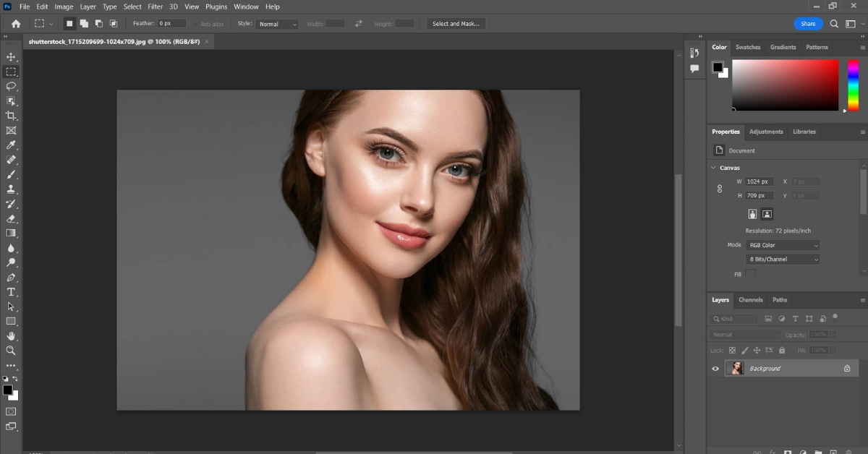Image resolution: width=868 pixels, height=454 pixels.
Task: Select the Brush tool
Action: pos(11,174)
